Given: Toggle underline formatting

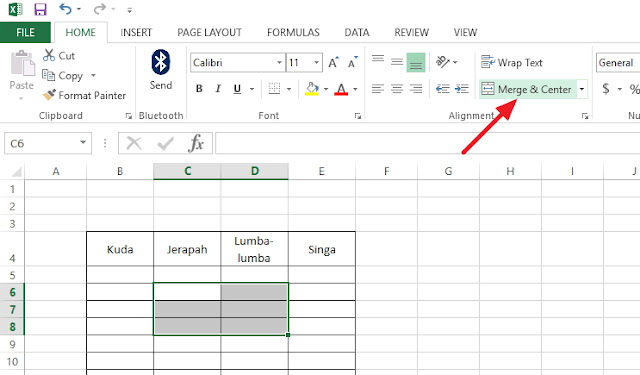Looking at the screenshot, I should pyautogui.click(x=237, y=89).
